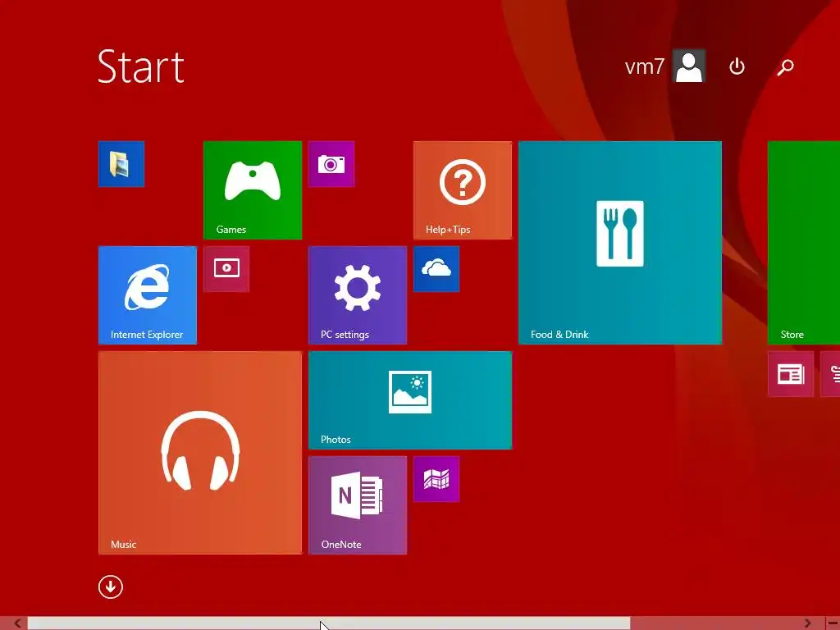Click the horizontal scrollbar left arrow

tap(18, 623)
